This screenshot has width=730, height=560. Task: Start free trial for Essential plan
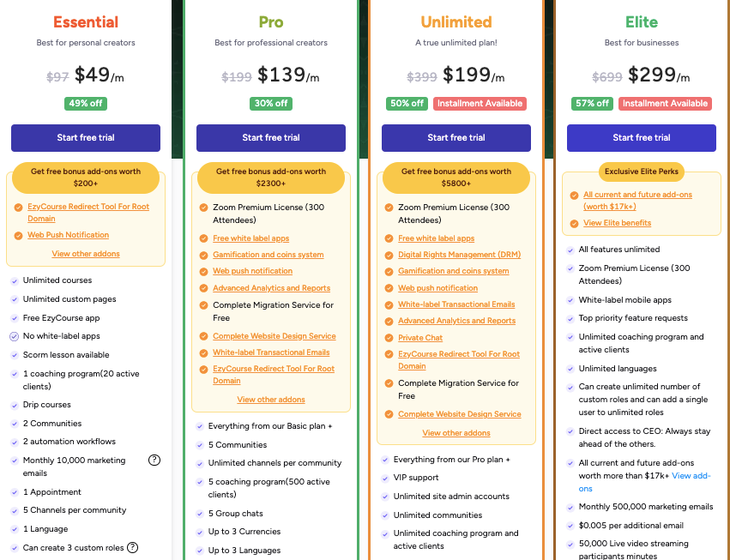(x=86, y=138)
